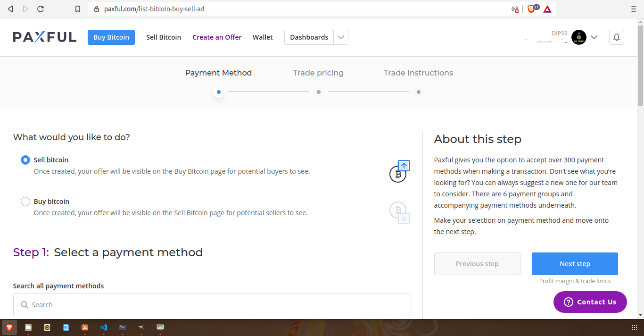Click the 'About this step' heading
This screenshot has height=336, width=644.
pyautogui.click(x=478, y=139)
